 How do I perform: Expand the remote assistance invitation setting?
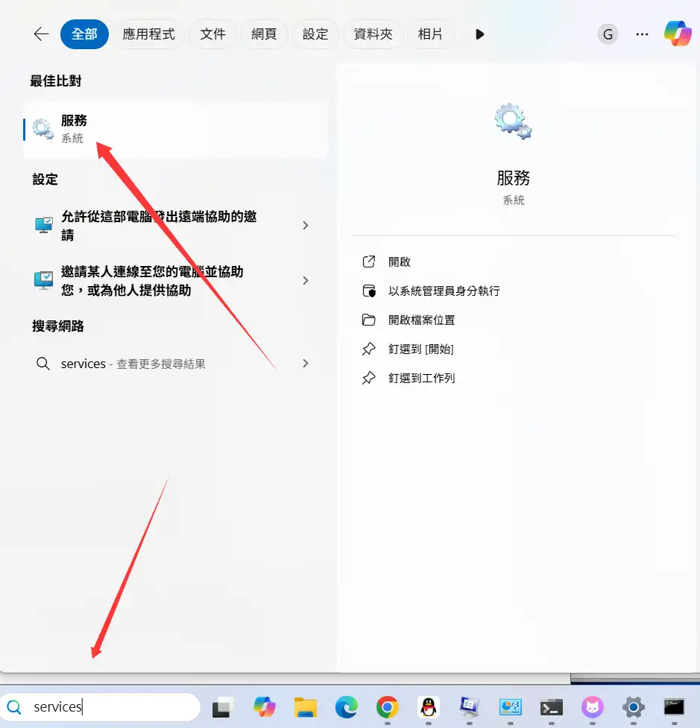click(x=305, y=225)
